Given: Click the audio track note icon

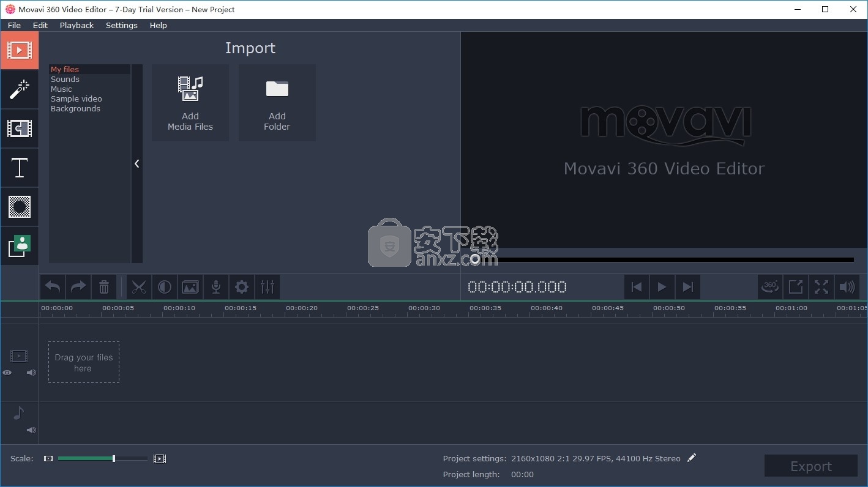Looking at the screenshot, I should (x=19, y=413).
